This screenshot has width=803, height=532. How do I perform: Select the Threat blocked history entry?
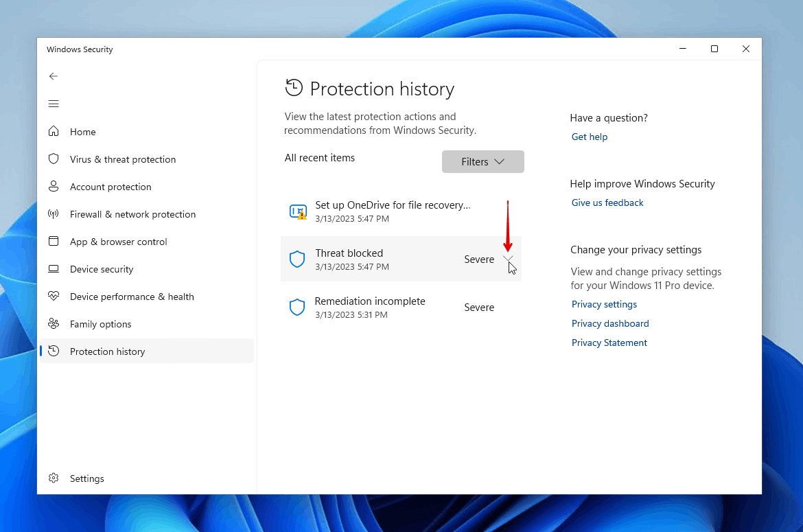pos(401,259)
